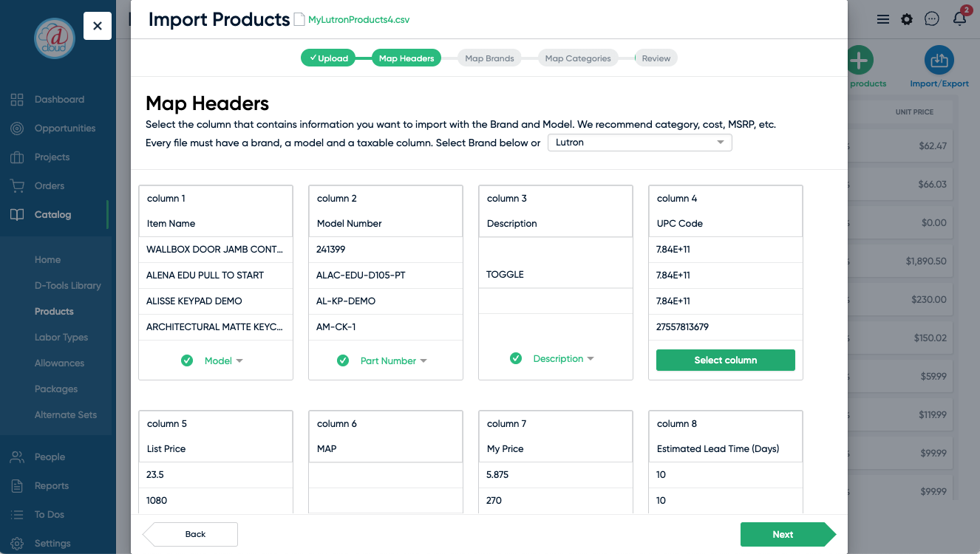The image size is (980, 554).
Task: Click the settings gear icon in top bar
Action: click(x=907, y=20)
